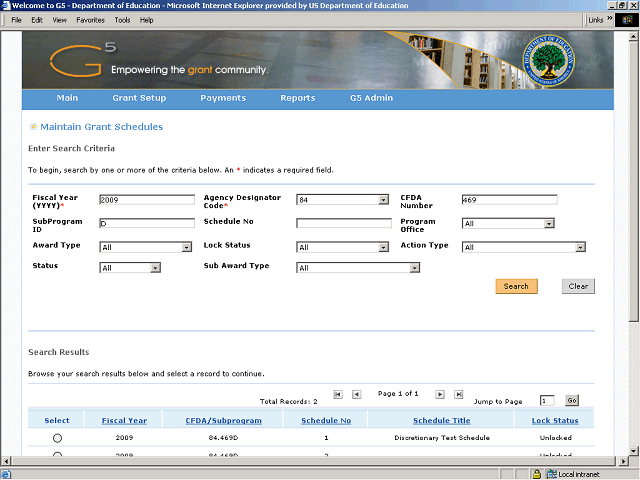Open the Agency Designator Code dropdown

(383, 200)
